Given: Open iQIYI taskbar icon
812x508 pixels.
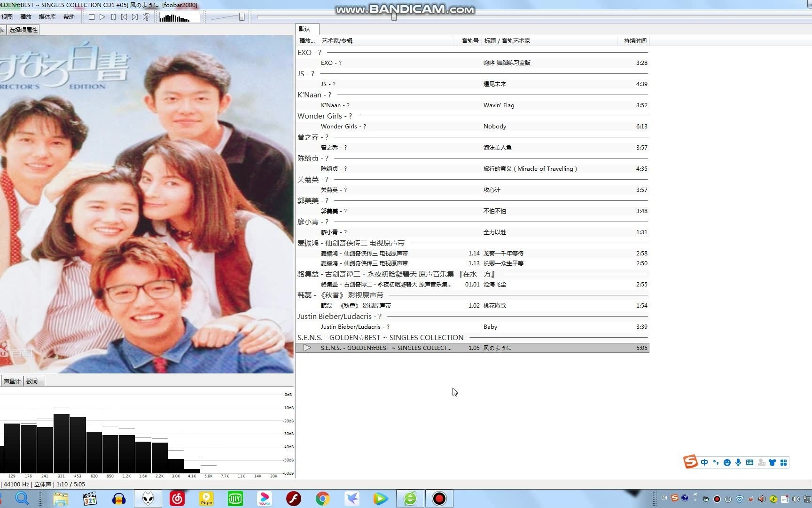Looking at the screenshot, I should (235, 499).
